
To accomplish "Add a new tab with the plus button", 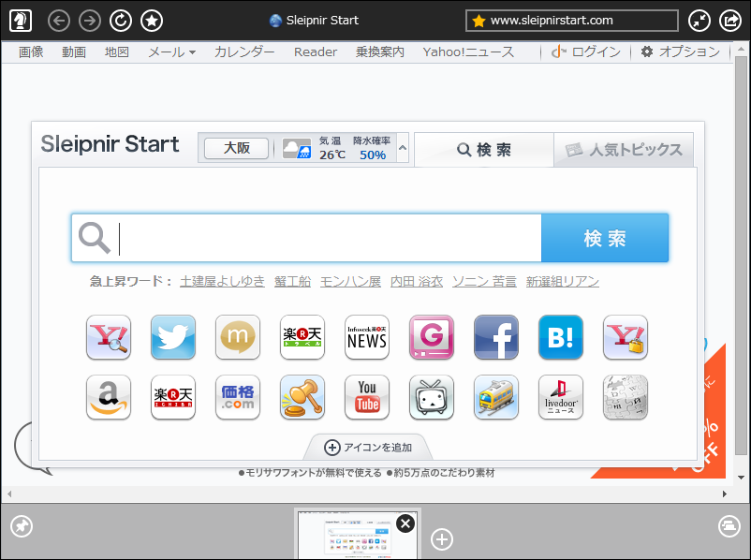I will (442, 538).
